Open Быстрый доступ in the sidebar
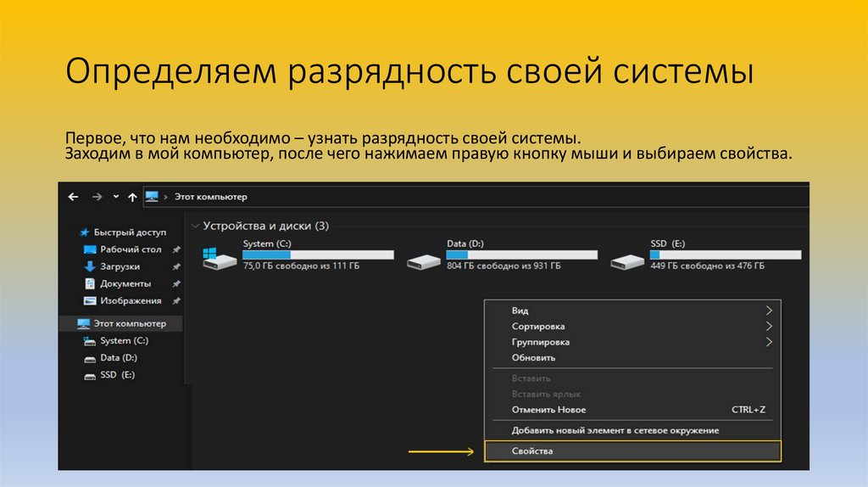 click(130, 232)
